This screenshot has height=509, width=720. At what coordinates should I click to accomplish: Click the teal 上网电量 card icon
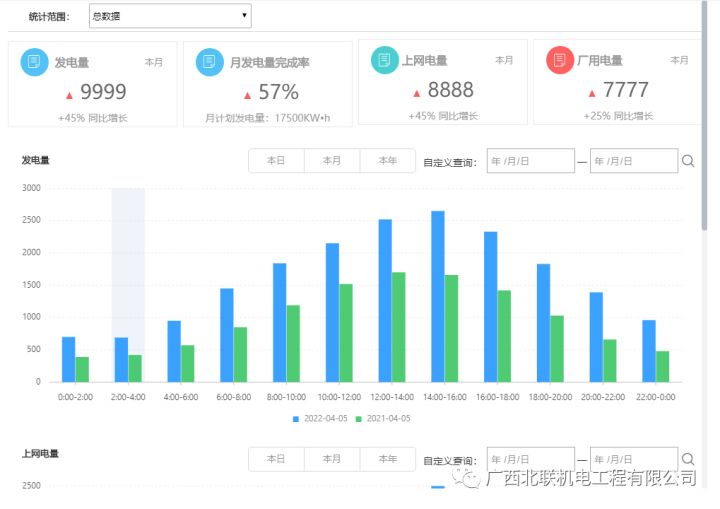click(384, 60)
